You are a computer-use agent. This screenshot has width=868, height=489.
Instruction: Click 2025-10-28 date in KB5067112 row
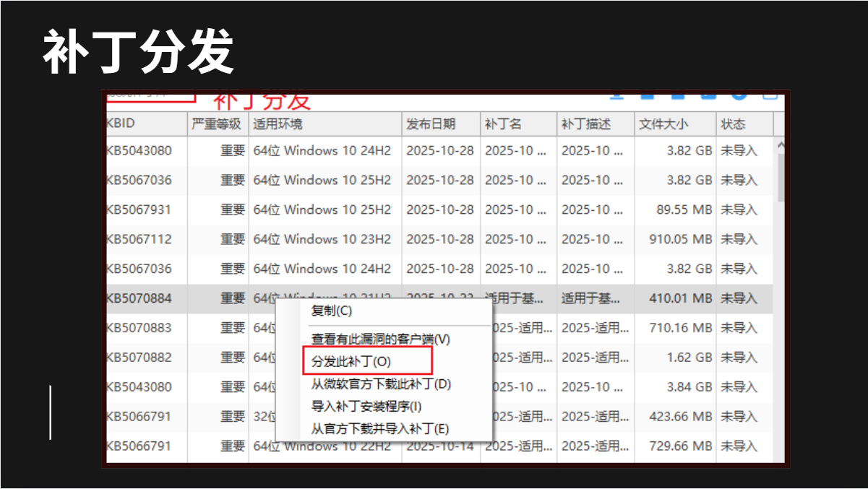click(440, 239)
